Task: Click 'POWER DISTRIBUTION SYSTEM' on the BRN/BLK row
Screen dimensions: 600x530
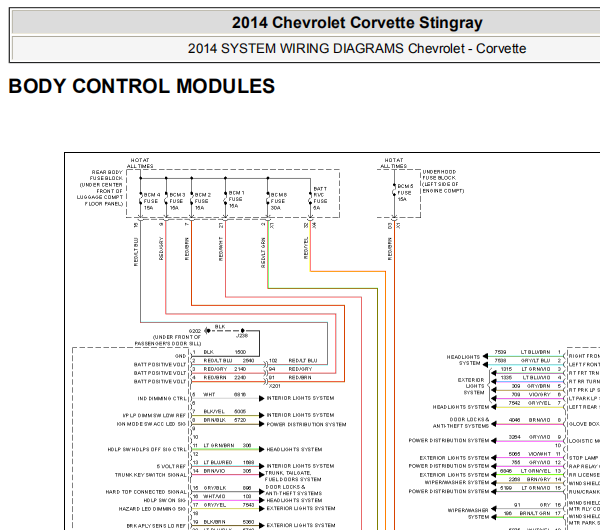Action: [307, 424]
